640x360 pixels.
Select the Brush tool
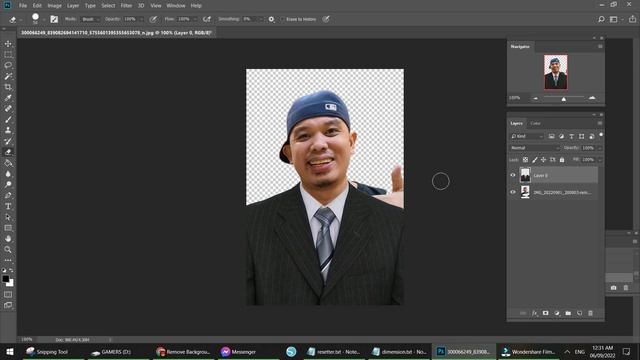(x=8, y=120)
